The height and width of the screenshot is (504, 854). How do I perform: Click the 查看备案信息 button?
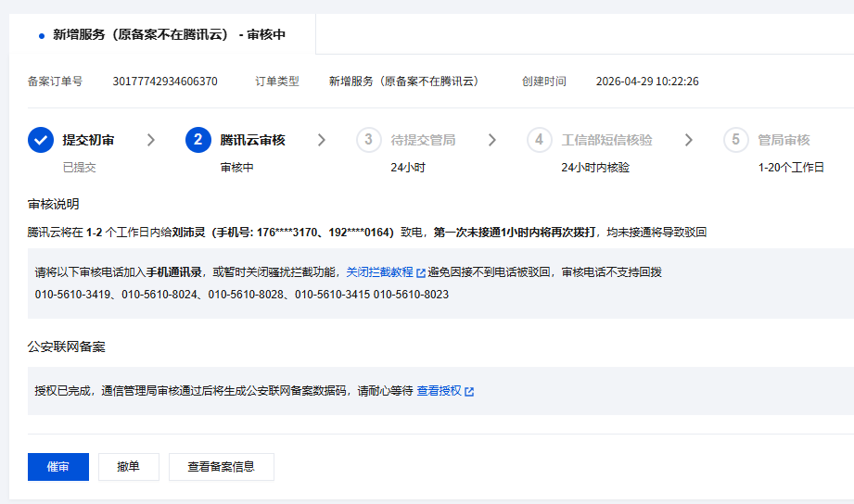tap(221, 467)
